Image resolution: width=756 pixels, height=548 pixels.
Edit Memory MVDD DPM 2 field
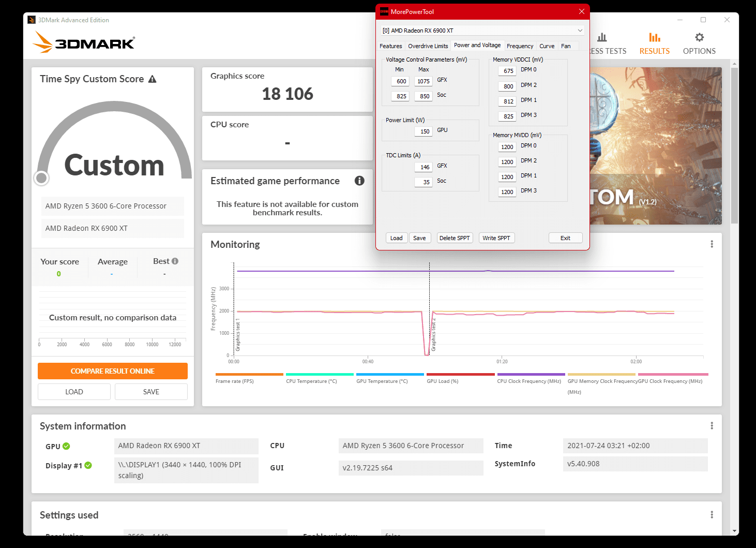point(507,162)
